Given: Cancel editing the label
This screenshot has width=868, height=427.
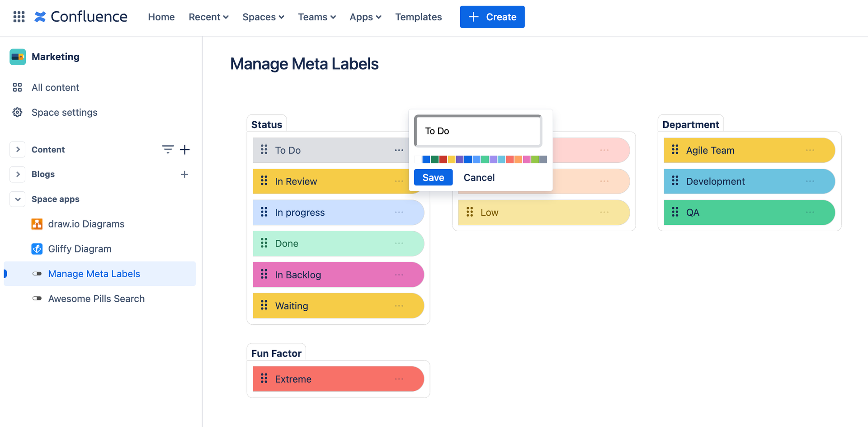Looking at the screenshot, I should click(479, 177).
